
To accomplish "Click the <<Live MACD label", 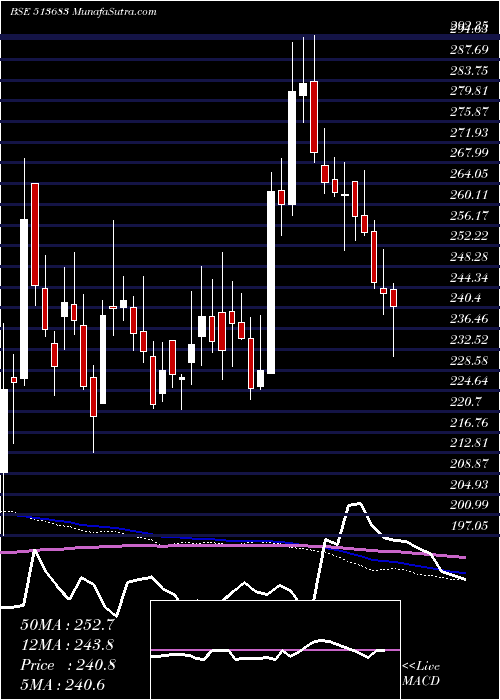I will [421, 674].
